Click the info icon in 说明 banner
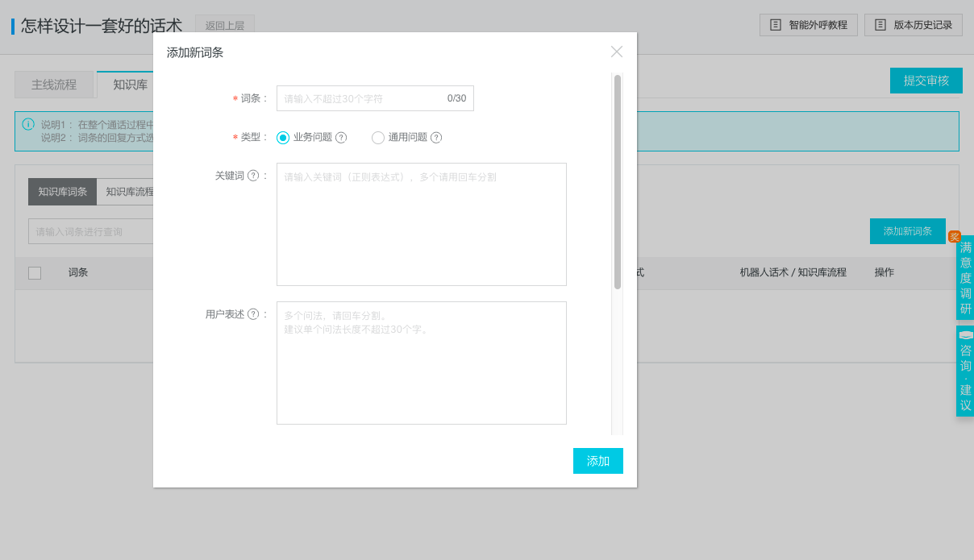 tap(28, 124)
